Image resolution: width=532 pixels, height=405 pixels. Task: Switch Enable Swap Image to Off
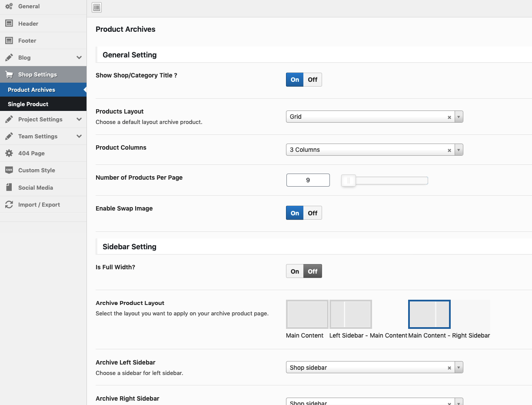pyautogui.click(x=313, y=213)
